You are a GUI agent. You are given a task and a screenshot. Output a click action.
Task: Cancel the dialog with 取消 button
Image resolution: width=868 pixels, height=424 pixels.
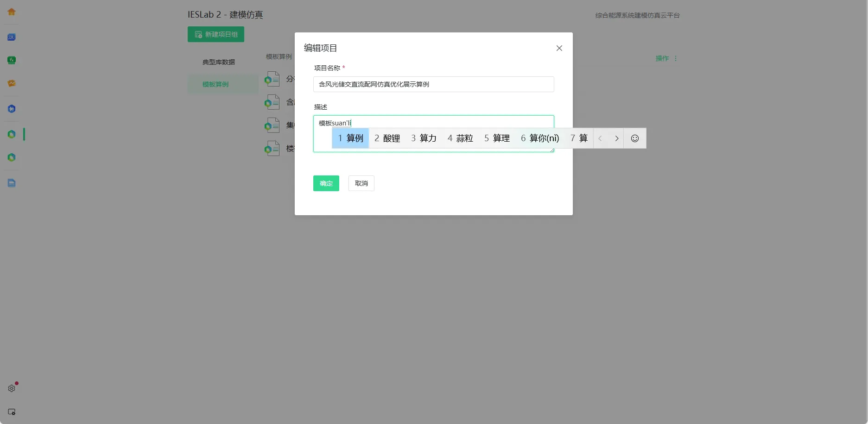[x=361, y=183]
